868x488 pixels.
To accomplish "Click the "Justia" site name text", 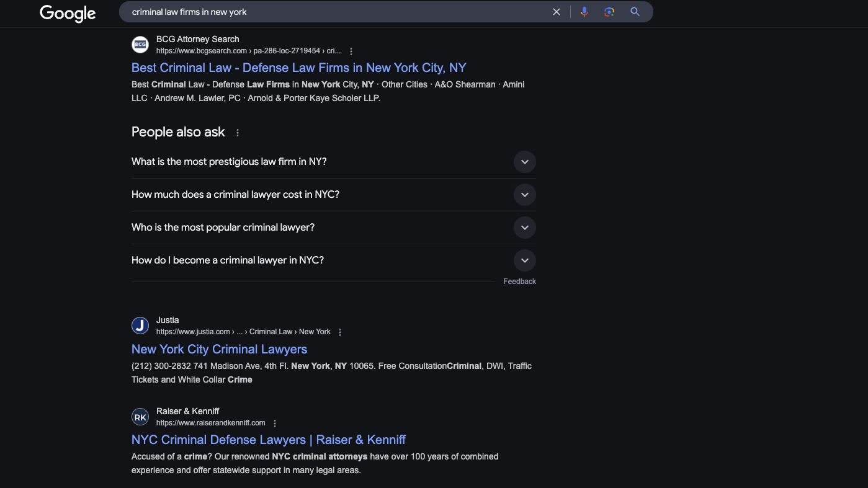I will tap(168, 320).
